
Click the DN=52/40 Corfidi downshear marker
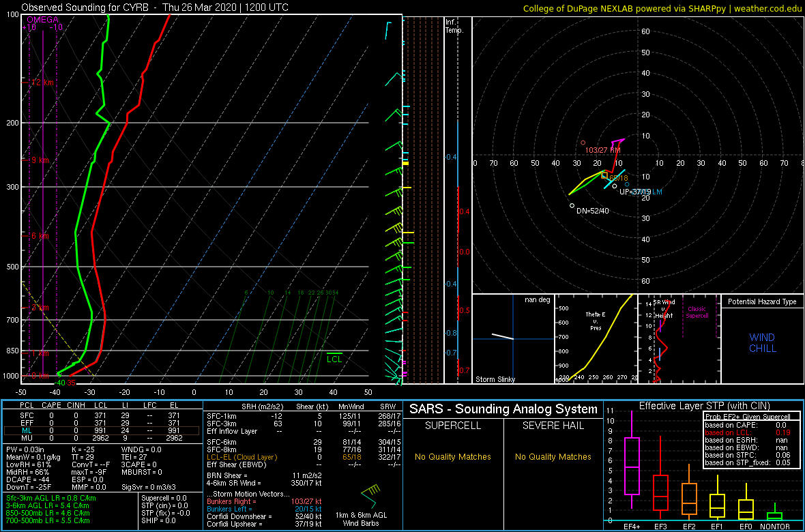click(572, 205)
